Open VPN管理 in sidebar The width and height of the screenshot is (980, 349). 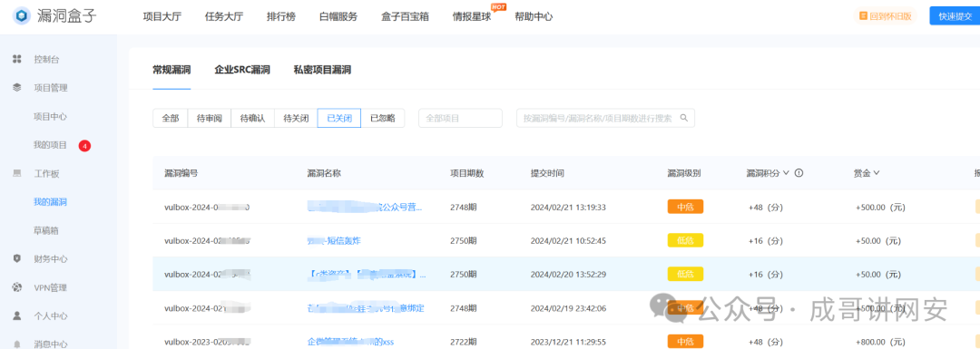pos(51,288)
